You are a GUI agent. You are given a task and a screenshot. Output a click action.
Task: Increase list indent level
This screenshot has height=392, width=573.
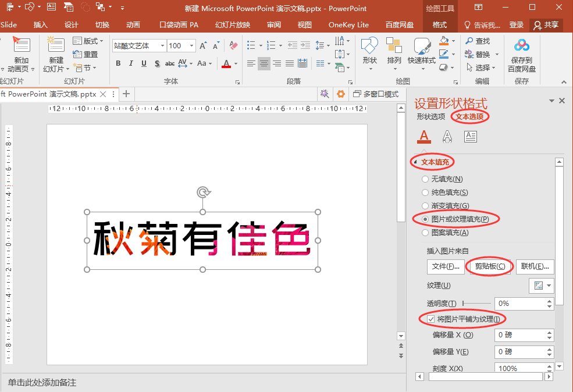(305, 45)
